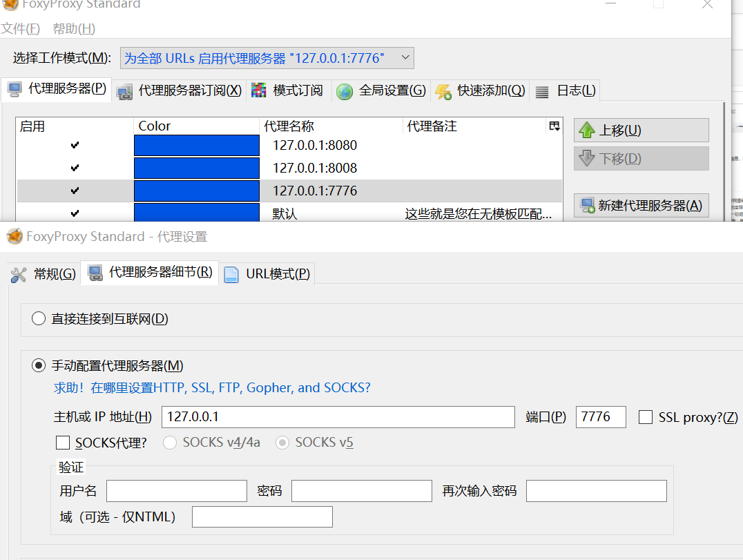This screenshot has height=560, width=743.
Task: Toggle enabled checkmark for 127.0.0.1:8008
Action: click(x=75, y=168)
